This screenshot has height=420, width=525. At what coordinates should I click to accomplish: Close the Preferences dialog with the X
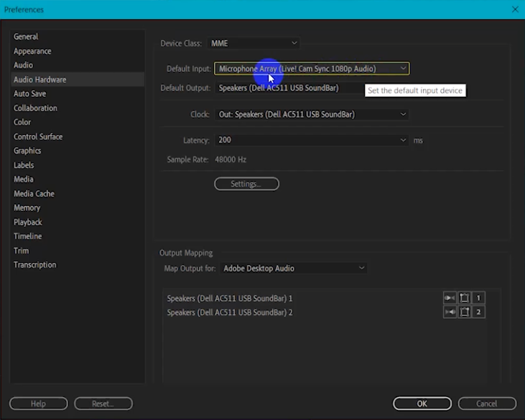click(x=515, y=9)
